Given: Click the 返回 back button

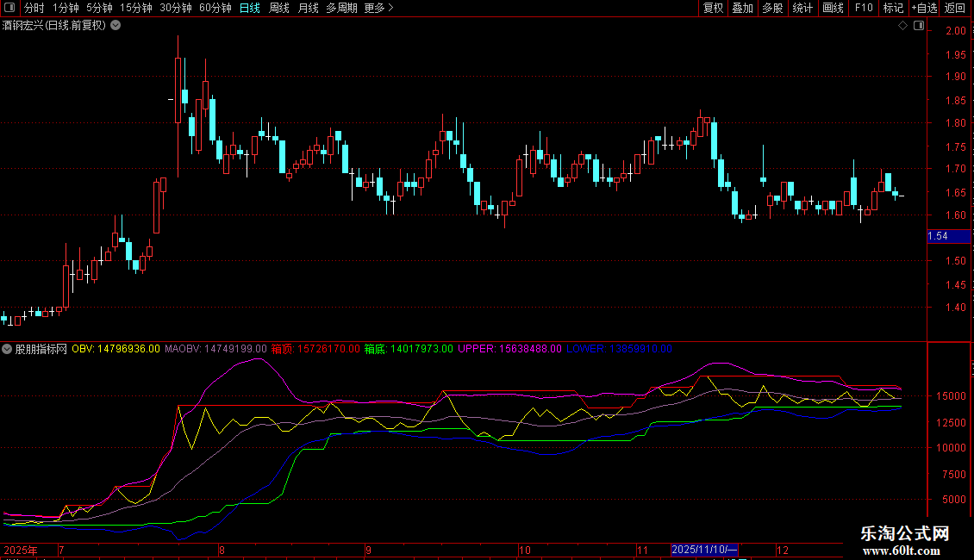Looking at the screenshot, I should pos(955,8).
